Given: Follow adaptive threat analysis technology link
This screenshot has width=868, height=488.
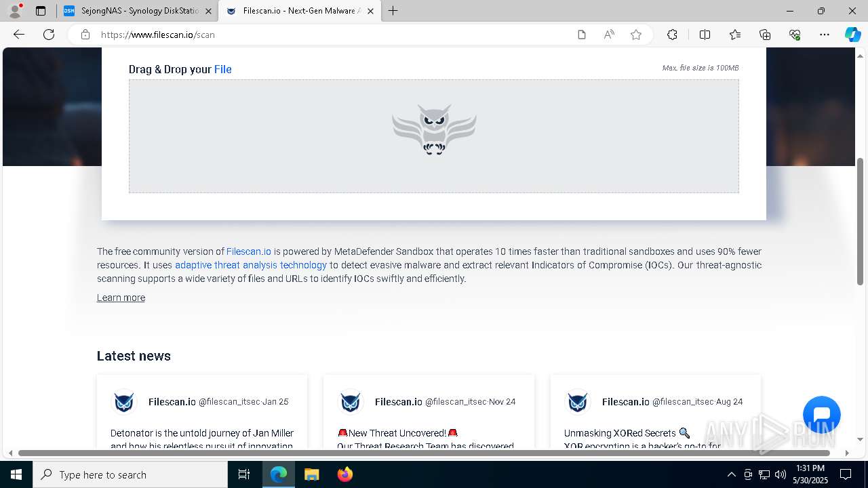Looking at the screenshot, I should [251, 265].
